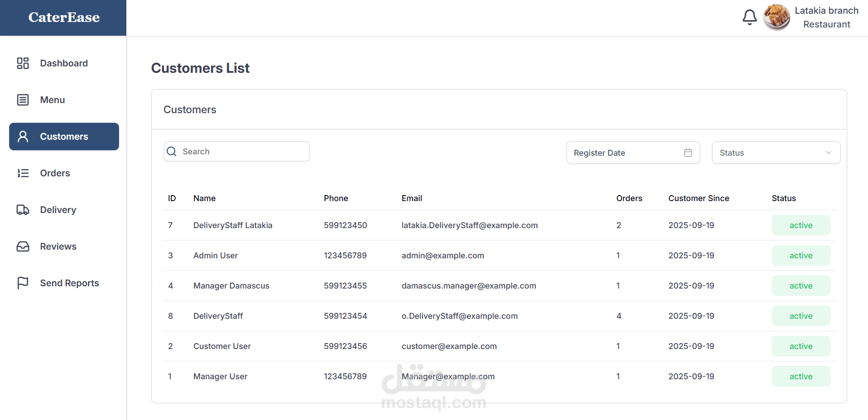The image size is (868, 420).
Task: Go to the Send Reports page
Action: point(69,283)
